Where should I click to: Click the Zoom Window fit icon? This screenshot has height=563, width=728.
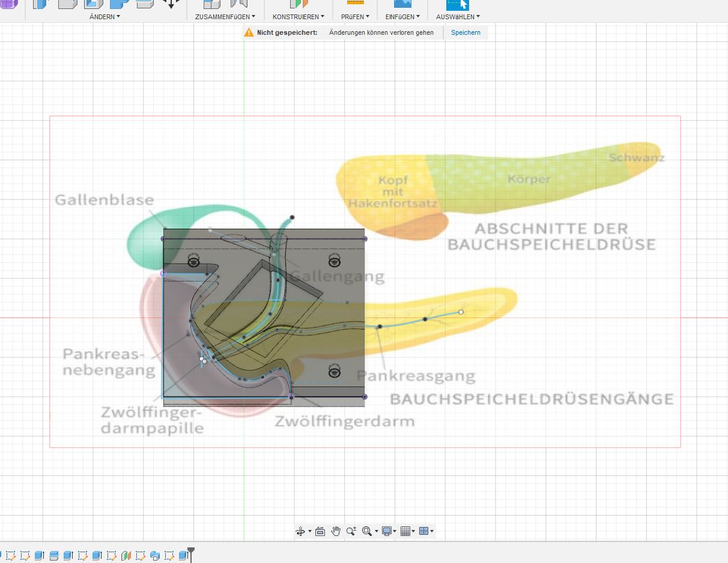click(367, 531)
